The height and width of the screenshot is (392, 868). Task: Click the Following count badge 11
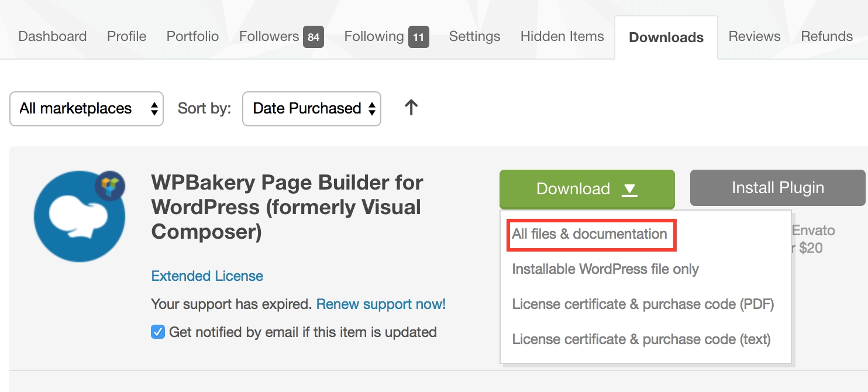pyautogui.click(x=418, y=37)
